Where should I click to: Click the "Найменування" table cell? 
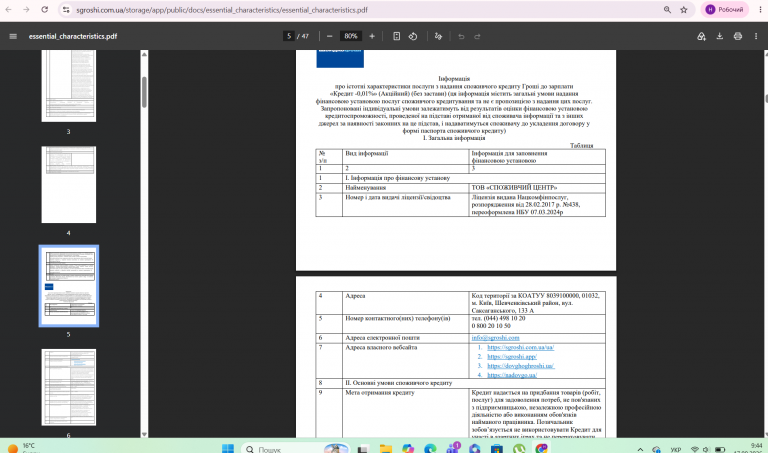point(406,188)
